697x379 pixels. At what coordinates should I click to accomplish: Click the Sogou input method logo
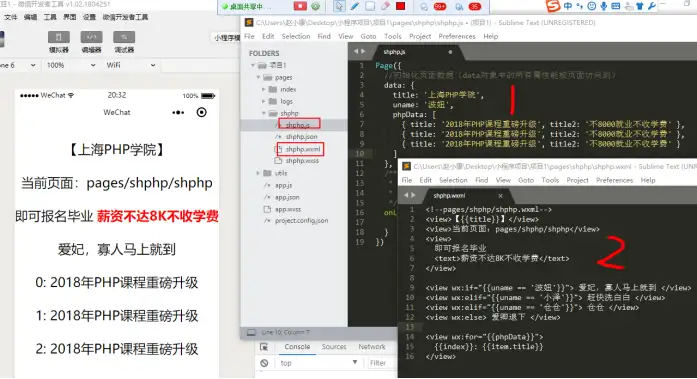tap(553, 6)
